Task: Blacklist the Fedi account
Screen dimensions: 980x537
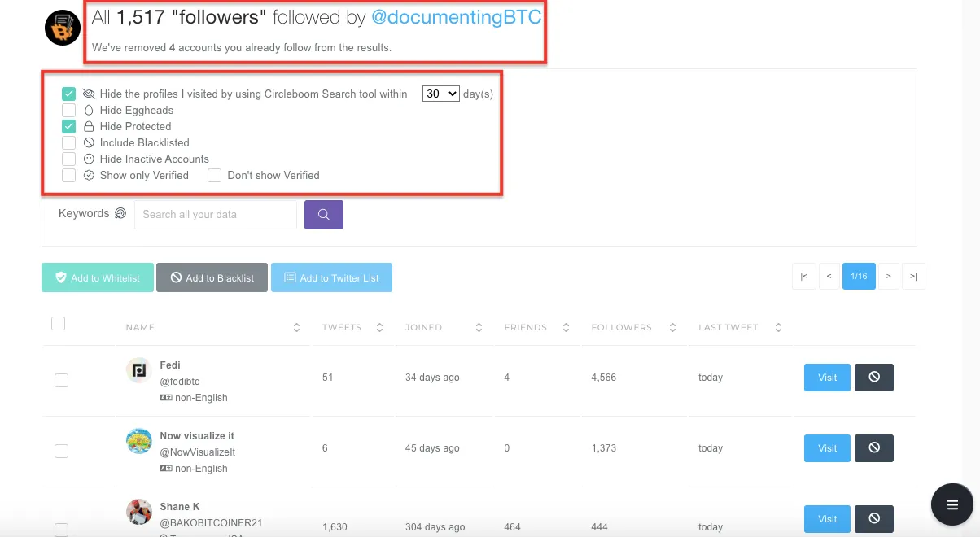Action: coord(874,378)
